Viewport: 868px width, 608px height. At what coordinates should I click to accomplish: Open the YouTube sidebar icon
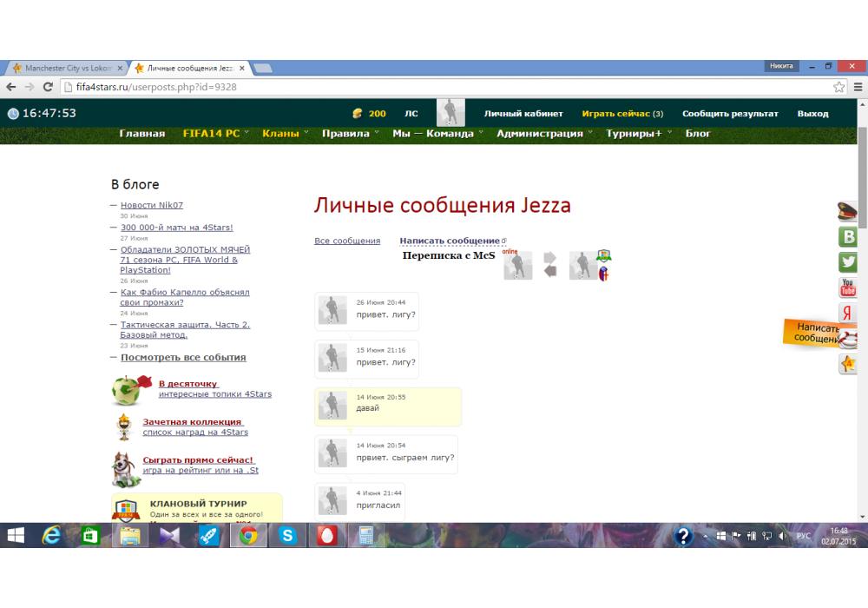pos(848,287)
